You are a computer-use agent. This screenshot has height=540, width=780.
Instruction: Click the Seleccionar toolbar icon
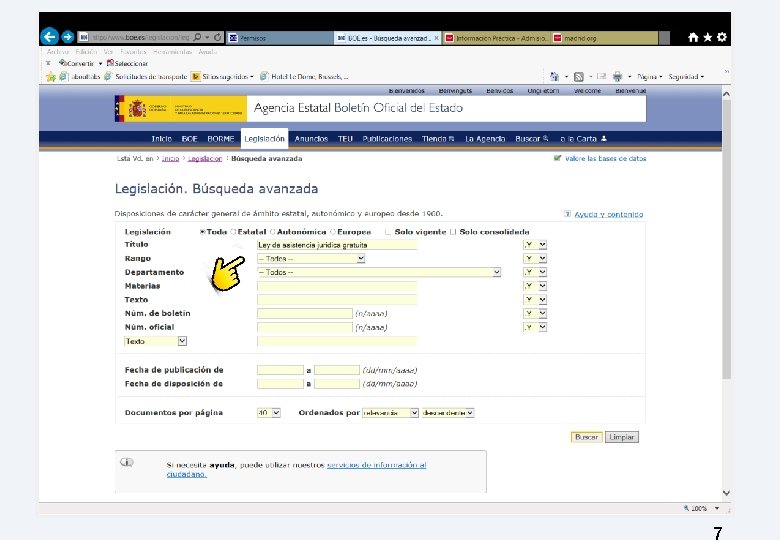[110, 63]
